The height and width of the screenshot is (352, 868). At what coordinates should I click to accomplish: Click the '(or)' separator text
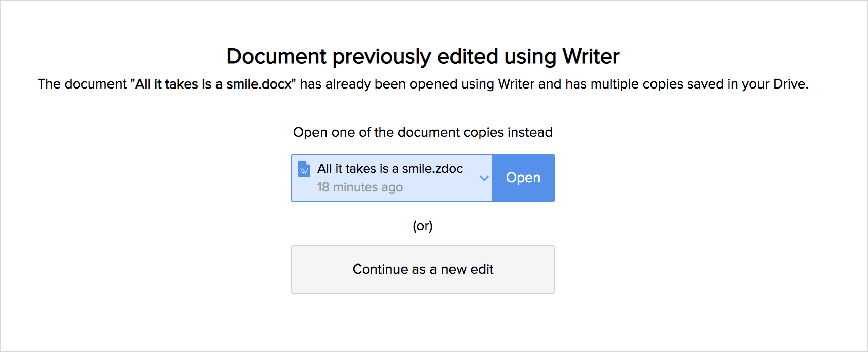423,226
